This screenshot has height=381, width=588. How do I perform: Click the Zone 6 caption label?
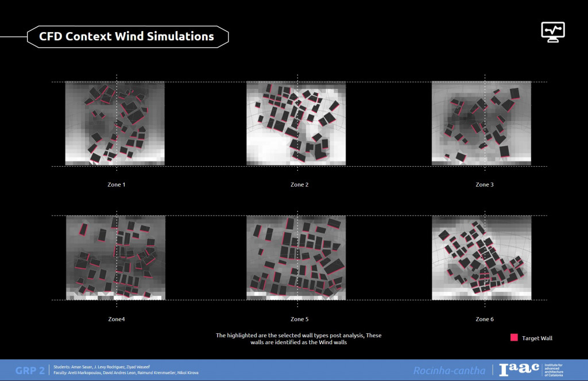(484, 319)
